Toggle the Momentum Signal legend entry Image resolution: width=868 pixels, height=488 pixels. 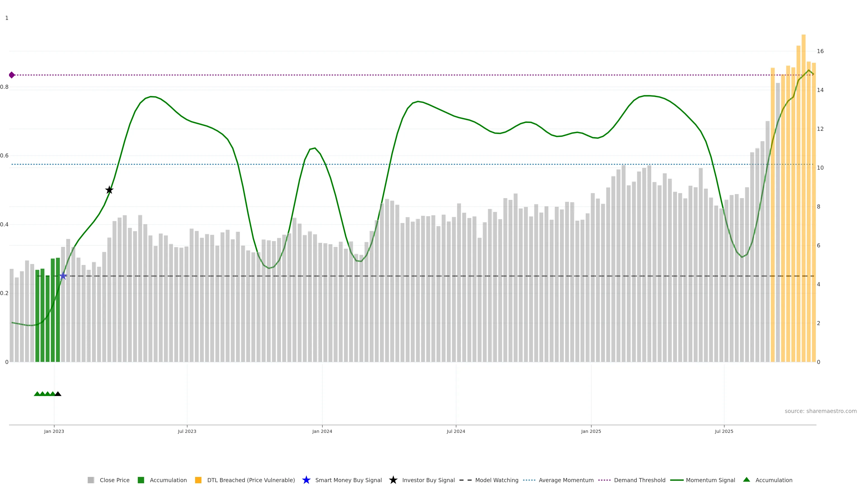tap(710, 480)
